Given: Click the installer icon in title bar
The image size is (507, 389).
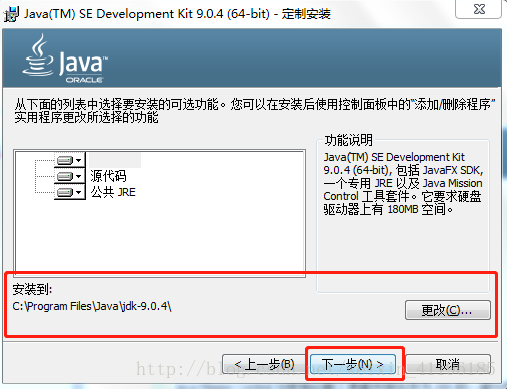Looking at the screenshot, I should pos(11,14).
